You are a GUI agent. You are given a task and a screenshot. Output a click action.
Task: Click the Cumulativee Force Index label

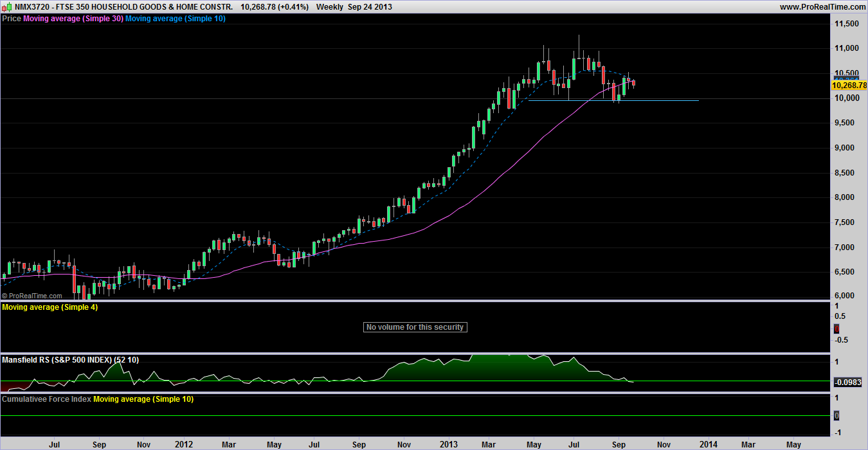click(x=46, y=399)
